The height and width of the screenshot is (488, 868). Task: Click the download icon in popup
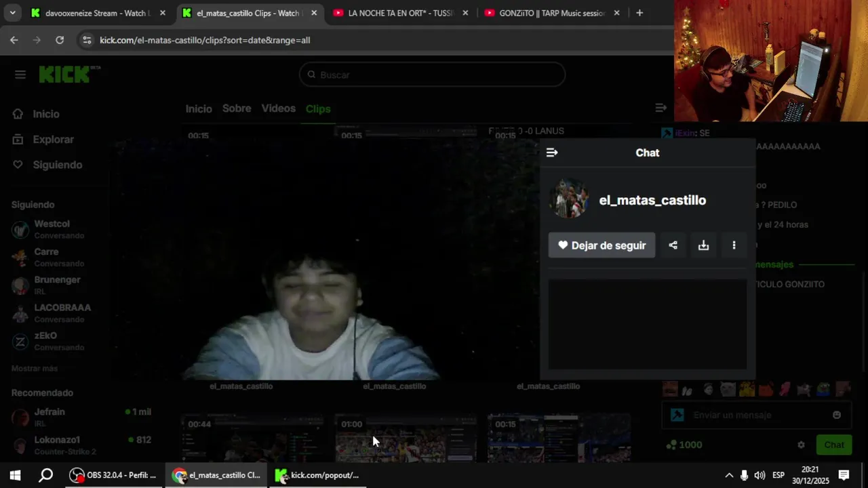703,245
